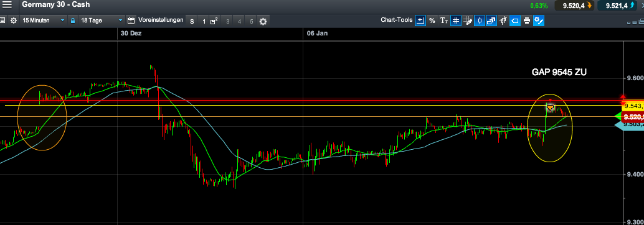This screenshot has width=644, height=225.
Task: Select the bar chart style tool
Action: click(503, 21)
